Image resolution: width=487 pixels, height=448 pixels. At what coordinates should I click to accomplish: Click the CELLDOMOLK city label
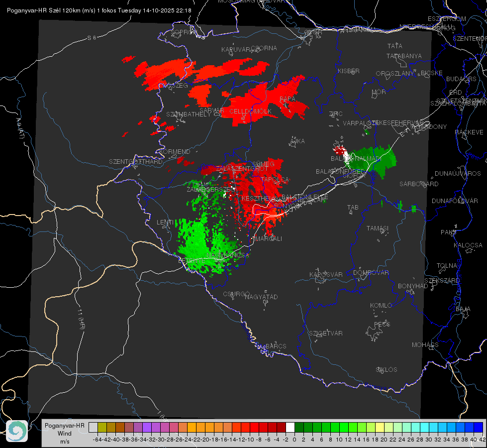pyautogui.click(x=250, y=112)
